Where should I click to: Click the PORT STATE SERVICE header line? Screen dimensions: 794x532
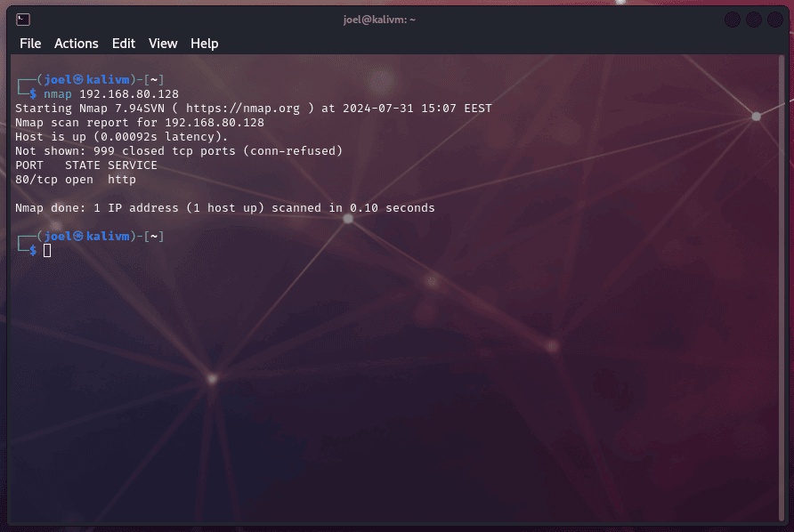coord(85,165)
